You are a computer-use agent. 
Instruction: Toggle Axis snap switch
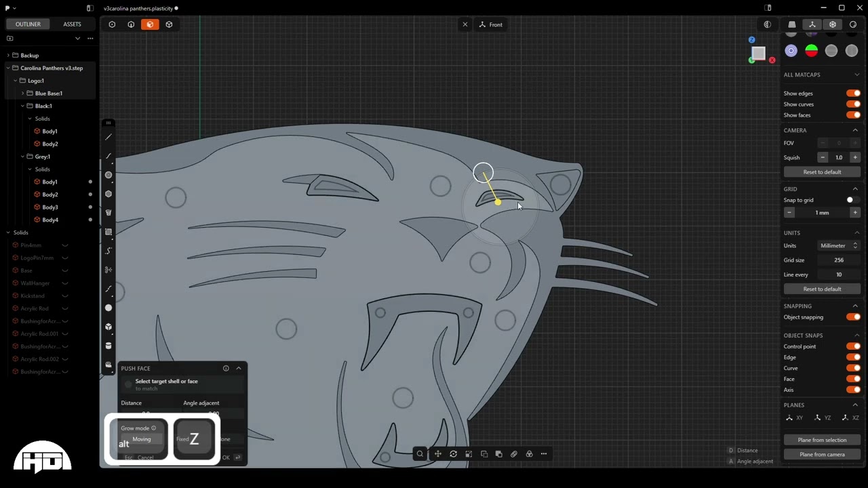[853, 390]
